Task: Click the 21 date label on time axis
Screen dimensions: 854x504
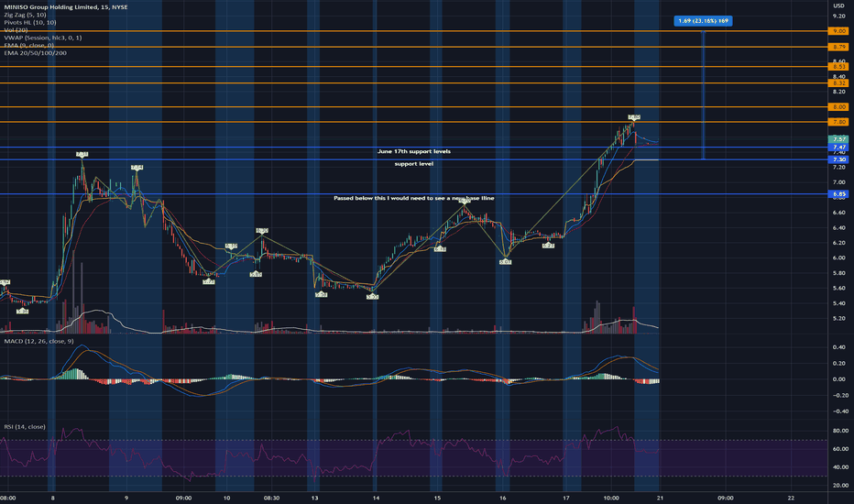Action: (660, 498)
